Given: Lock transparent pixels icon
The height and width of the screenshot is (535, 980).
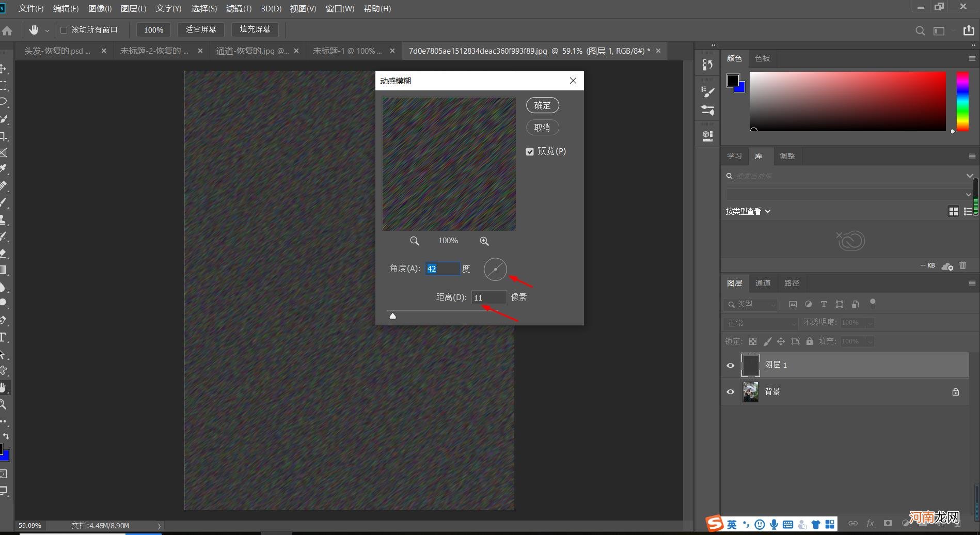Looking at the screenshot, I should (x=753, y=341).
